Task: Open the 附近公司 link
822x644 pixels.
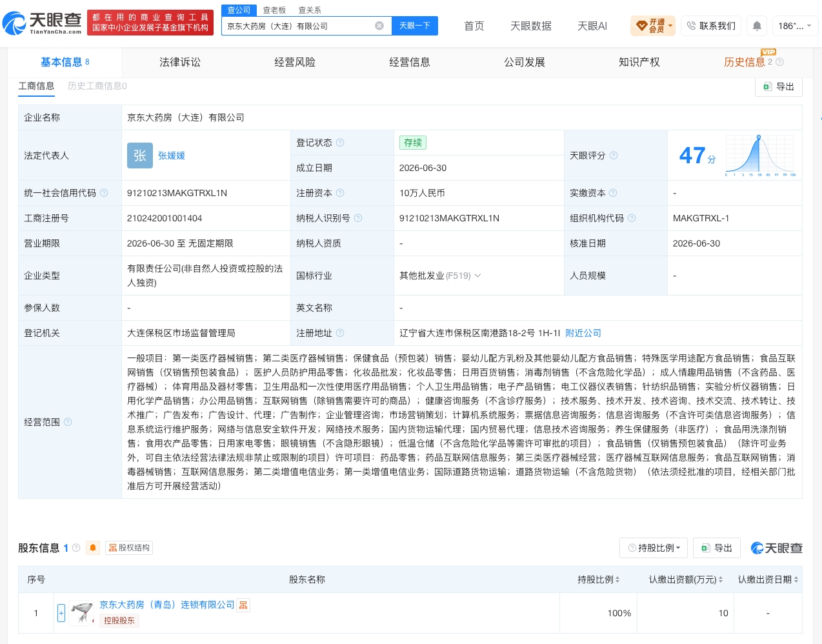Action: click(x=583, y=333)
